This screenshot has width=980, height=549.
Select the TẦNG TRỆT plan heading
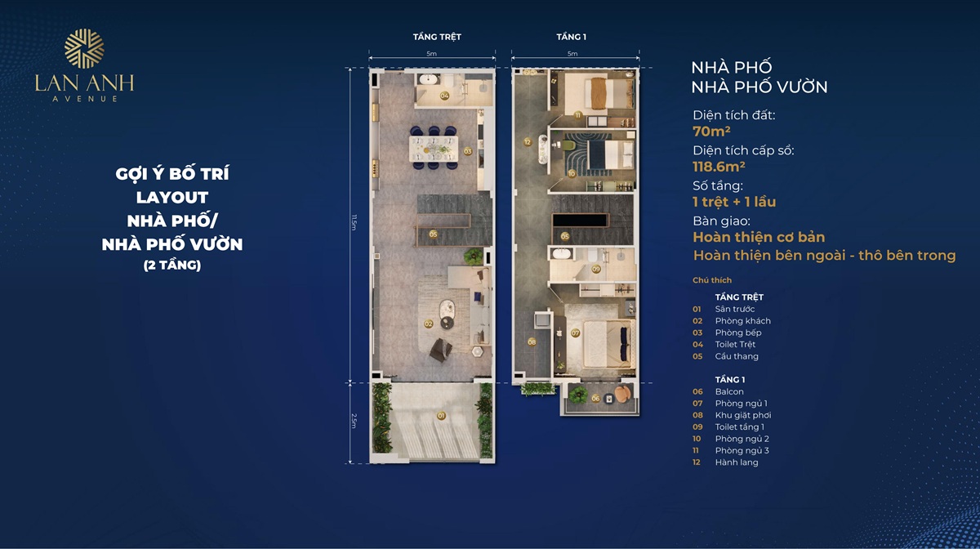pyautogui.click(x=432, y=37)
